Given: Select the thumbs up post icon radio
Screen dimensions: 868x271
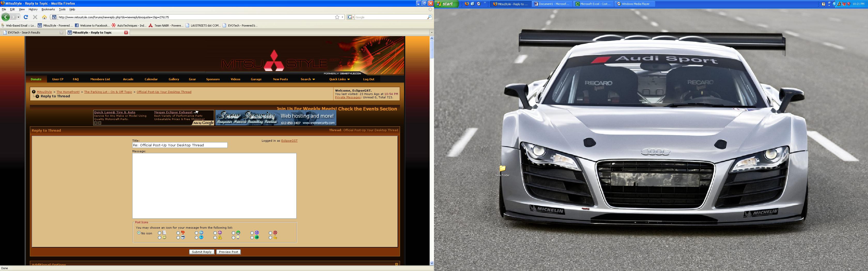Looking at the screenshot, I should tap(270, 238).
